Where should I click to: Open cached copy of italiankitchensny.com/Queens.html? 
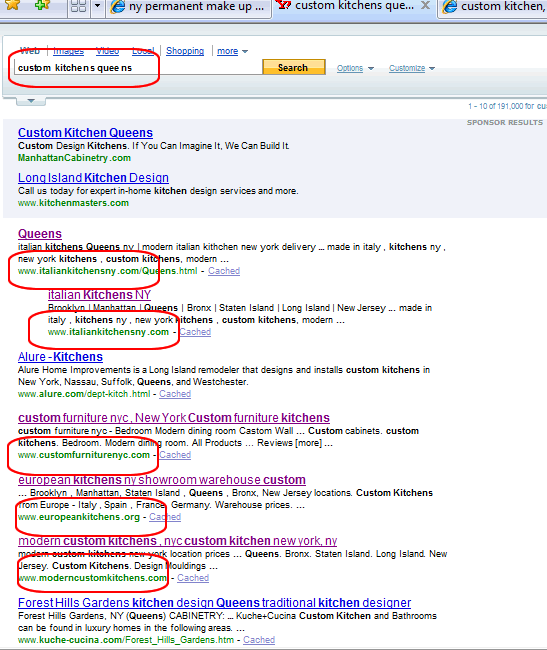point(224,271)
